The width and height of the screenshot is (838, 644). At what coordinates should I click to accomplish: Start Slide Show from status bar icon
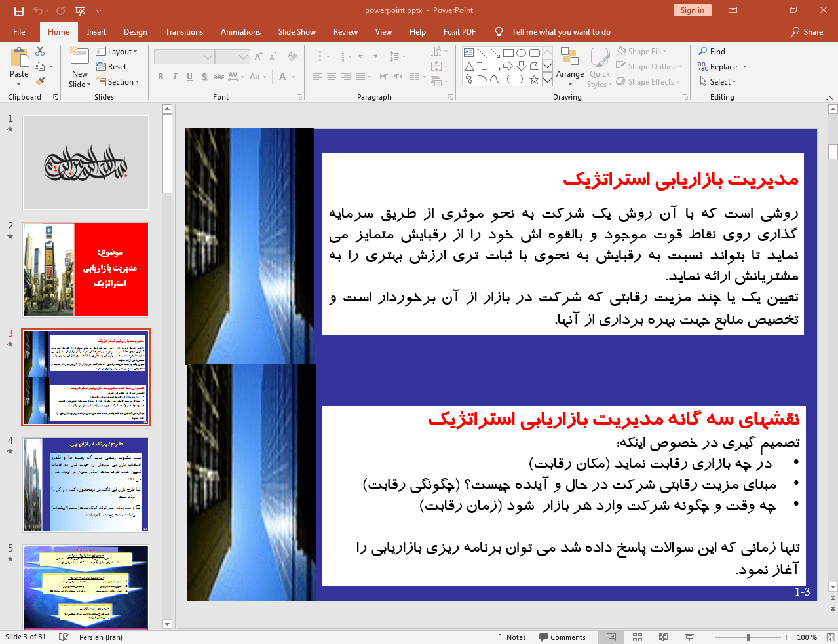click(x=689, y=637)
